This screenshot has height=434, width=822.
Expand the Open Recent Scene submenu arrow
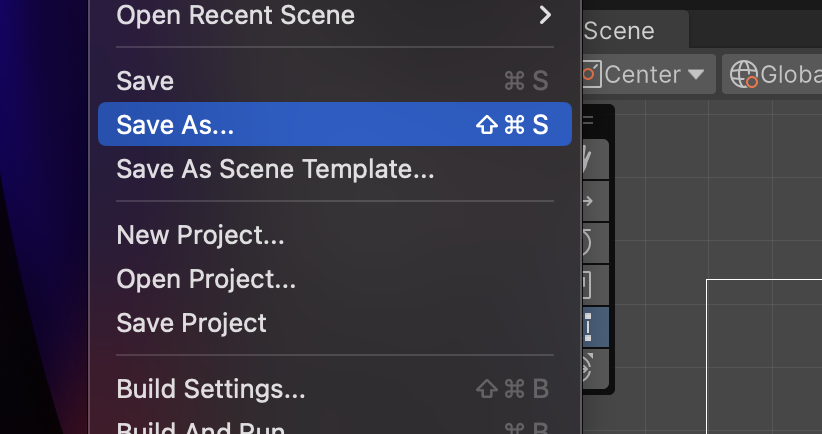pyautogui.click(x=545, y=15)
